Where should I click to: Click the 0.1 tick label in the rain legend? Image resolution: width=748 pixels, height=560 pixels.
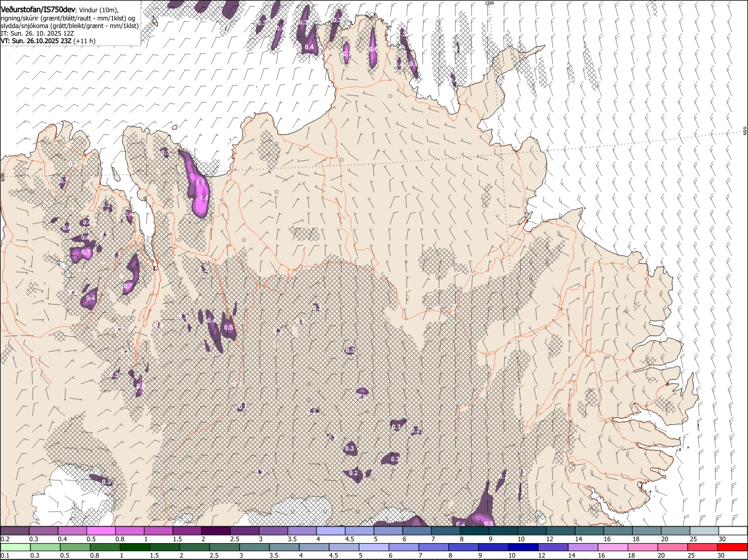[5, 555]
